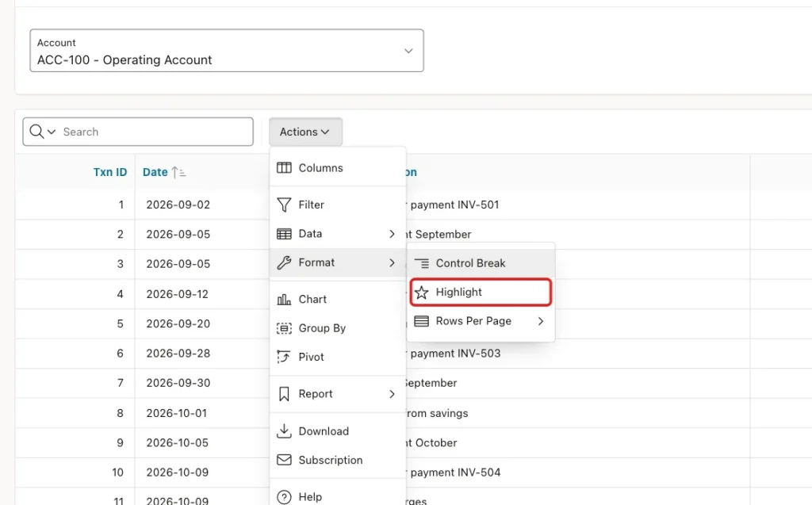Click the Download arrow icon
The image size is (812, 505).
(284, 431)
